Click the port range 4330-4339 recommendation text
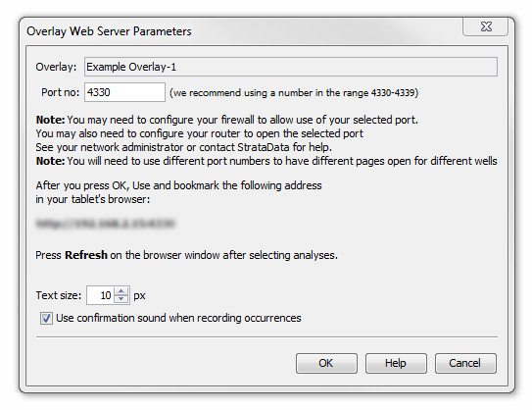Image resolution: width=532 pixels, height=410 pixels. (294, 93)
